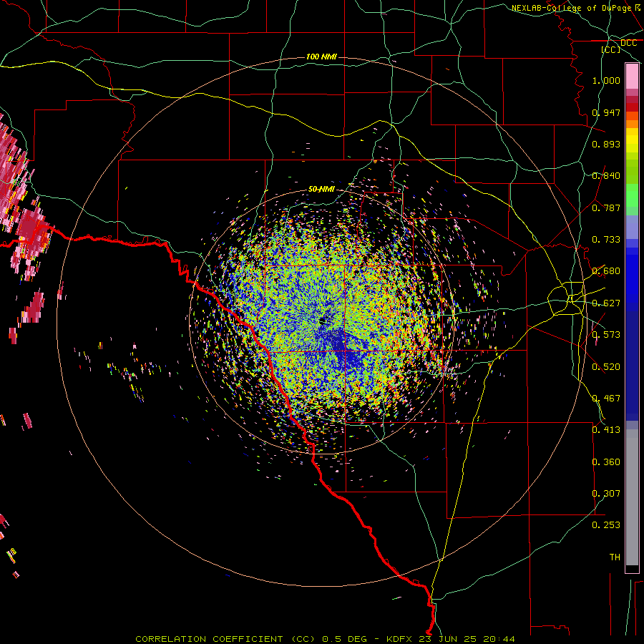Click the TH threshold label on the scale
Viewport: 644px width, 644px height.
coord(615,557)
